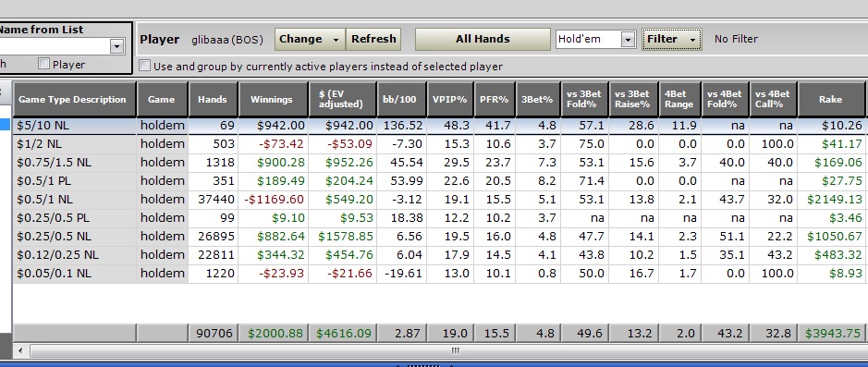Sort by Game Type Description column header

pos(74,100)
